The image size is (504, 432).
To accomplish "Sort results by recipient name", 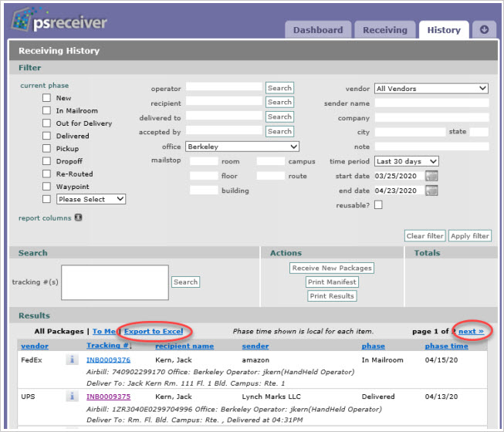I will (x=184, y=346).
